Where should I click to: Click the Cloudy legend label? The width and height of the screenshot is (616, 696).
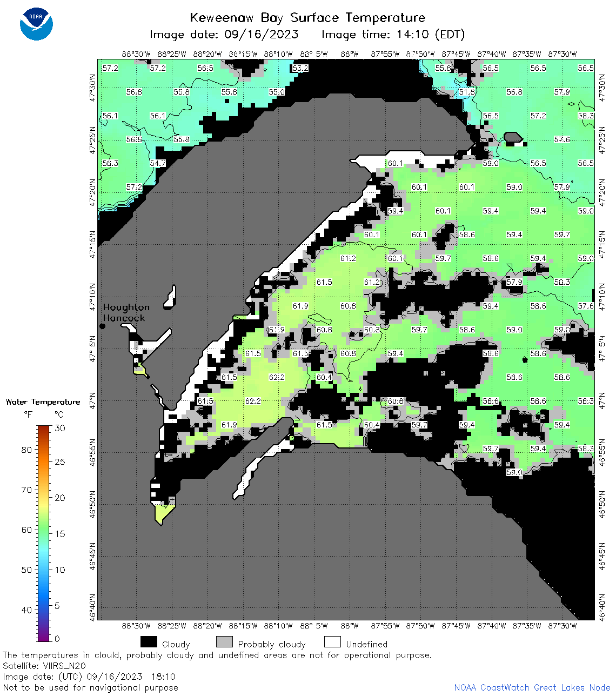point(176,644)
